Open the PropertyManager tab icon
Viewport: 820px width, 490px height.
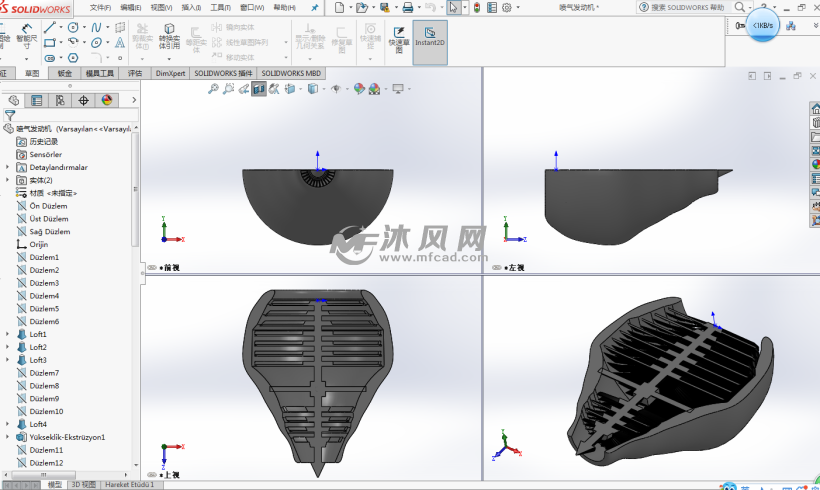tap(37, 100)
